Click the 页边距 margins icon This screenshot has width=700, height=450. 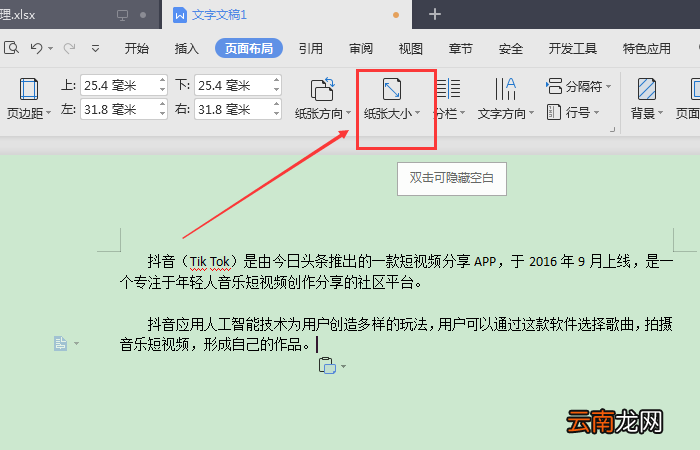(x=29, y=89)
